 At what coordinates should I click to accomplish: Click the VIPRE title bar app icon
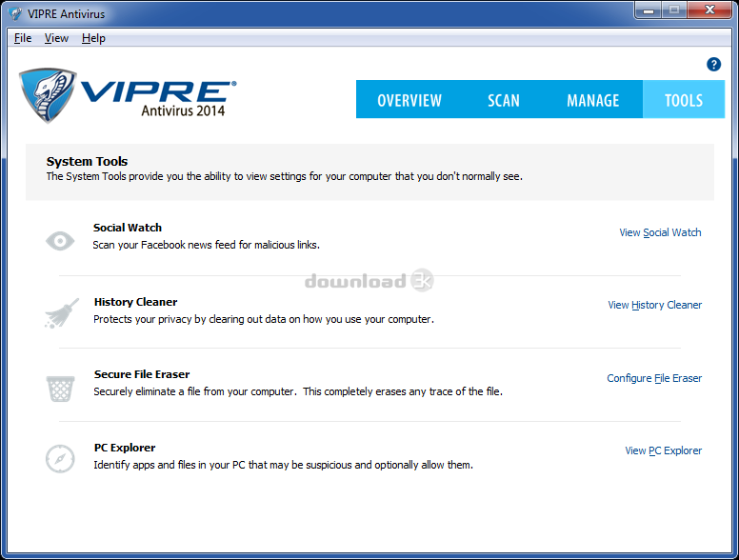click(15, 13)
